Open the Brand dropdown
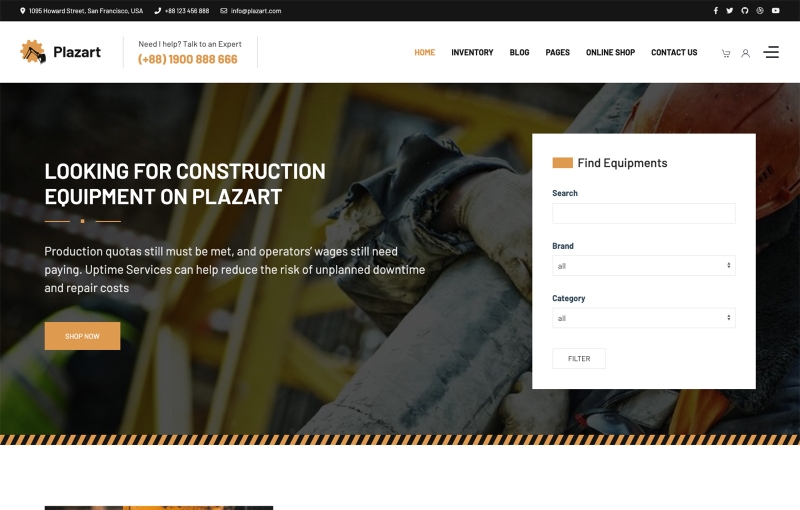800x510 pixels. [643, 266]
